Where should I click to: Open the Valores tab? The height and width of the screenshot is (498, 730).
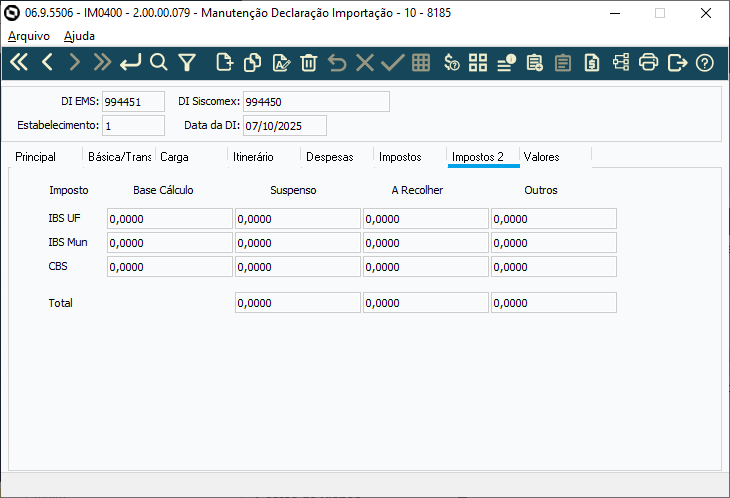(541, 157)
